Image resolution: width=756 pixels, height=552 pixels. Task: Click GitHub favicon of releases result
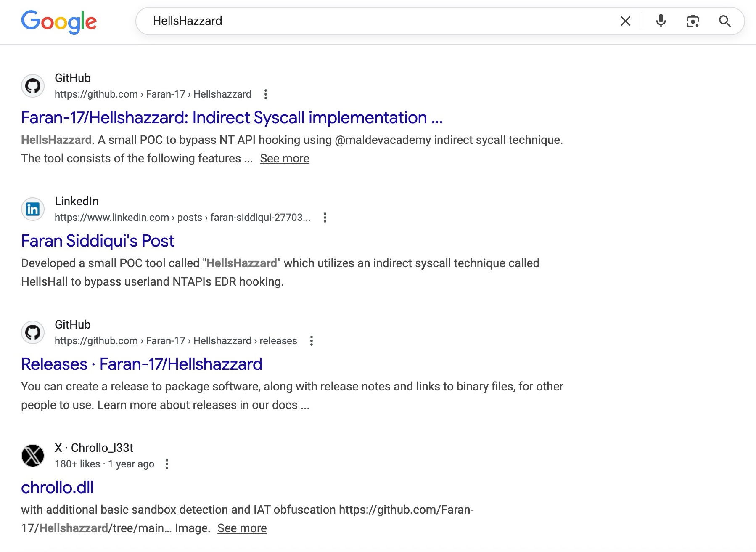(33, 332)
